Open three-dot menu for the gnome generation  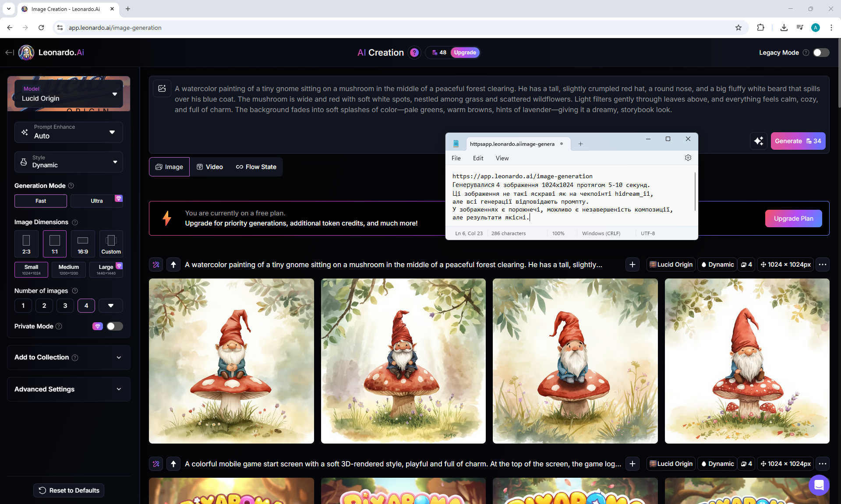(822, 264)
